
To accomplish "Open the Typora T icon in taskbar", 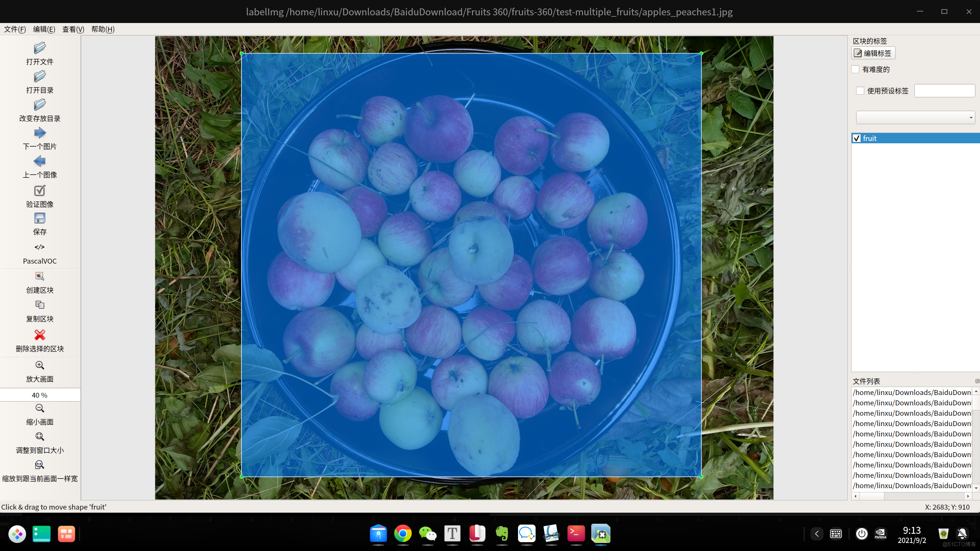I will 452,534.
